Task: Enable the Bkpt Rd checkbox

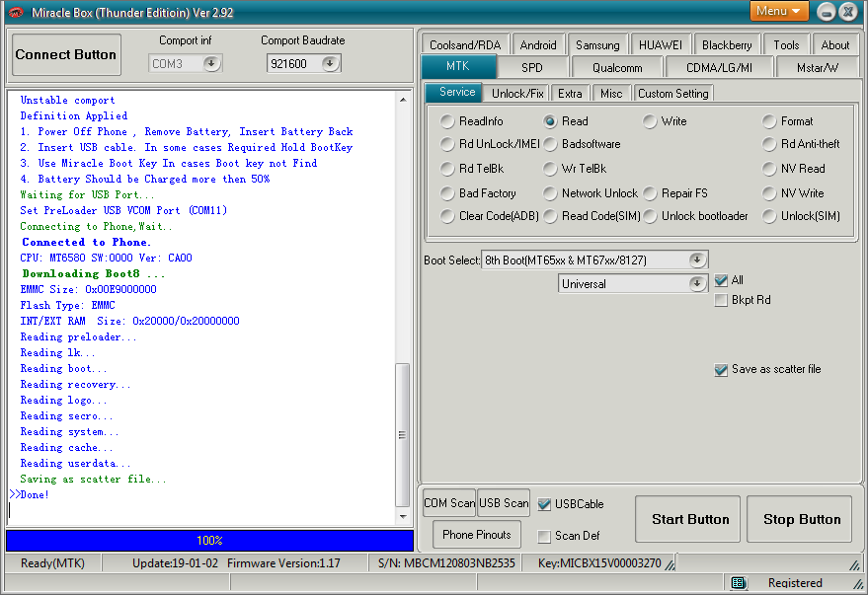Action: pyautogui.click(x=721, y=300)
